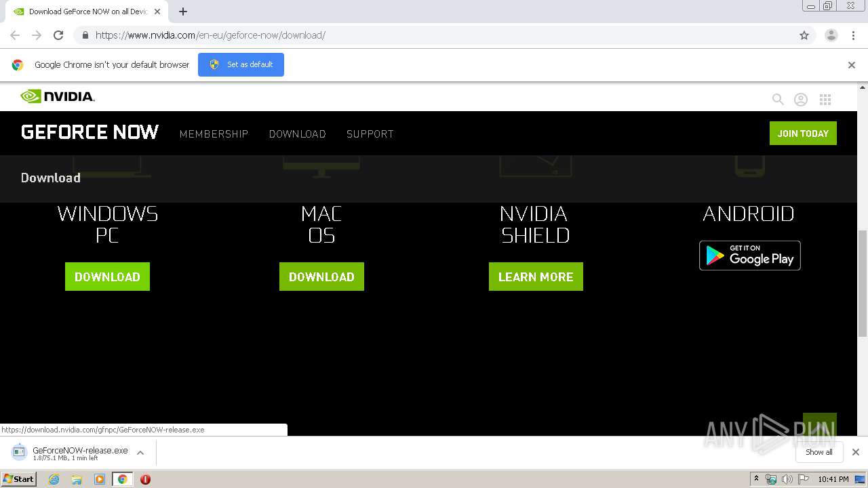Reload the page with the refresh icon

tap(58, 35)
